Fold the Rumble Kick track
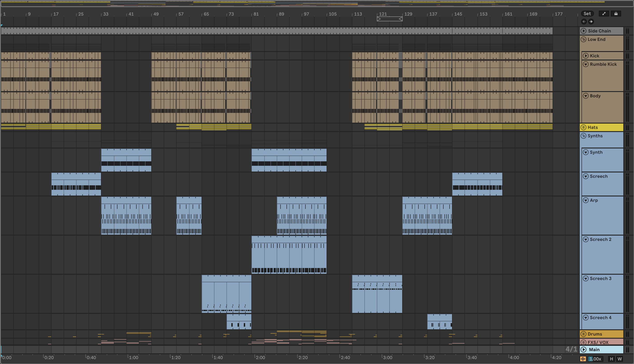Screen dimensions: 634x364 [586, 64]
